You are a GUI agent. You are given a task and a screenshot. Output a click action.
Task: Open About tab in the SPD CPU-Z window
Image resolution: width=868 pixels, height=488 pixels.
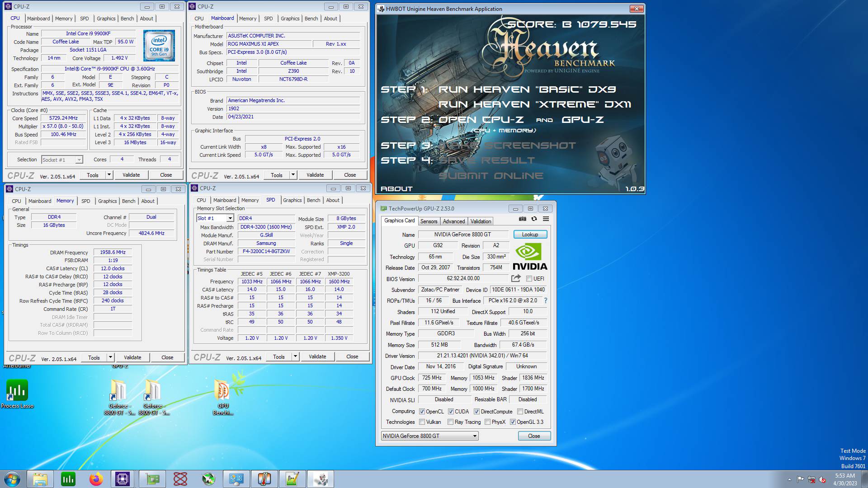pyautogui.click(x=333, y=200)
